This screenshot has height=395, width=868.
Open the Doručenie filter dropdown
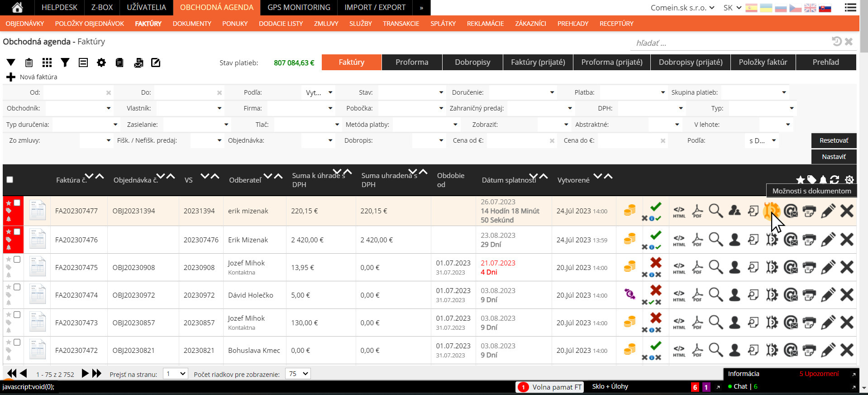(x=523, y=92)
